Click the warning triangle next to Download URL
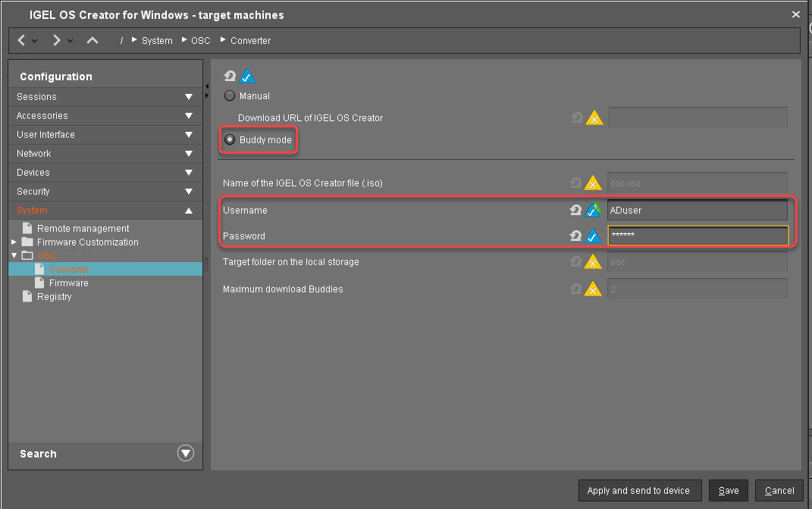Screen dimensions: 812x509 [594, 117]
